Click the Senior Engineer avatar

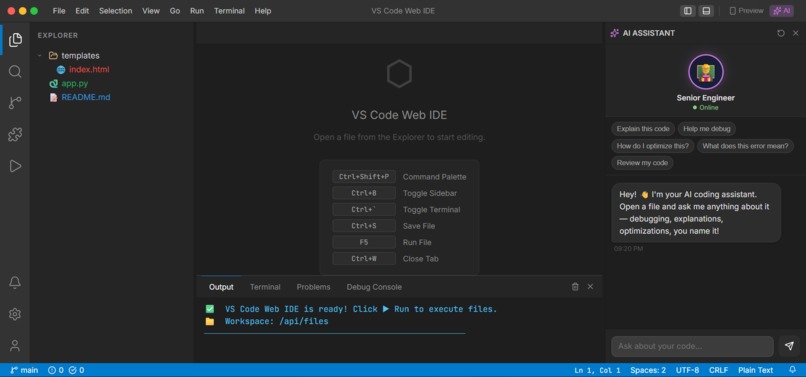[x=706, y=72]
